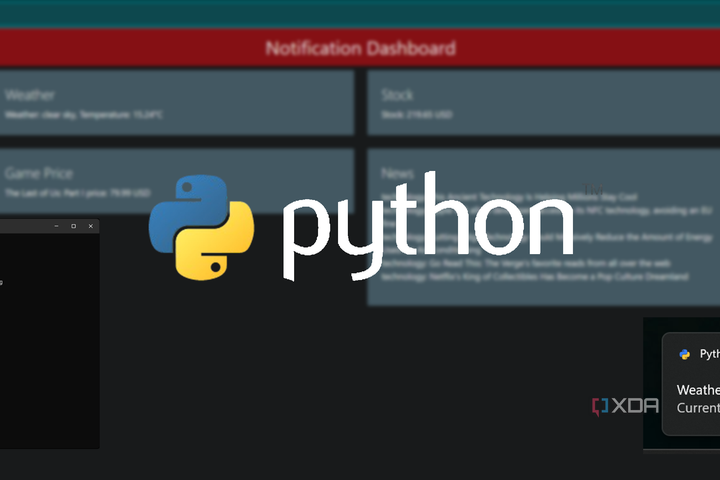This screenshot has width=720, height=480.
Task: Click the Notification Dashboard title
Action: [360, 48]
